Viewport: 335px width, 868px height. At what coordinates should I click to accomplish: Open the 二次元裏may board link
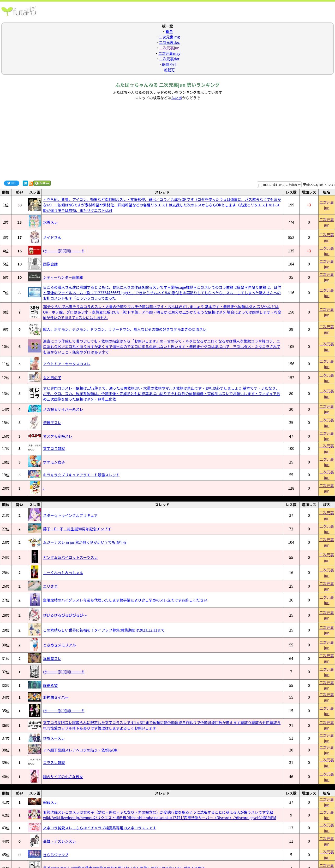pos(169,54)
